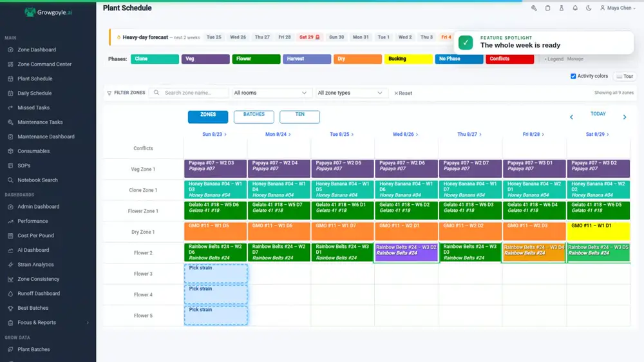Expand the Sat 8/29 day header
Screen dimensions: 644x362
point(597,135)
